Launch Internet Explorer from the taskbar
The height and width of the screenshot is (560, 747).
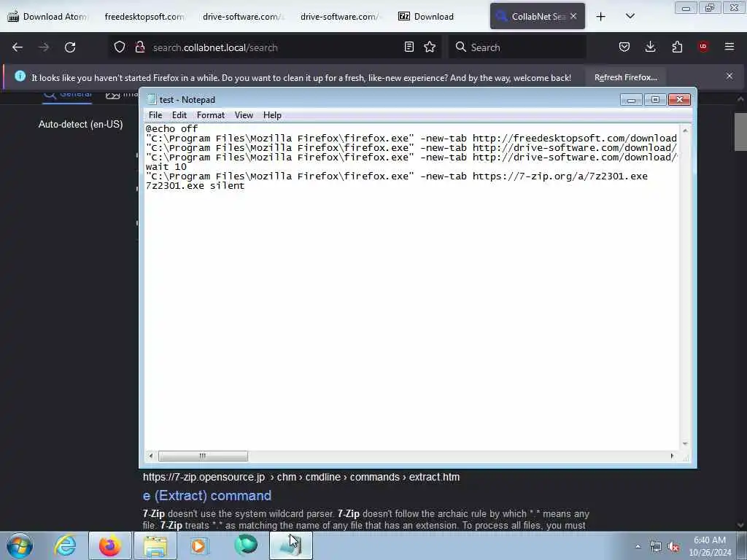point(65,545)
